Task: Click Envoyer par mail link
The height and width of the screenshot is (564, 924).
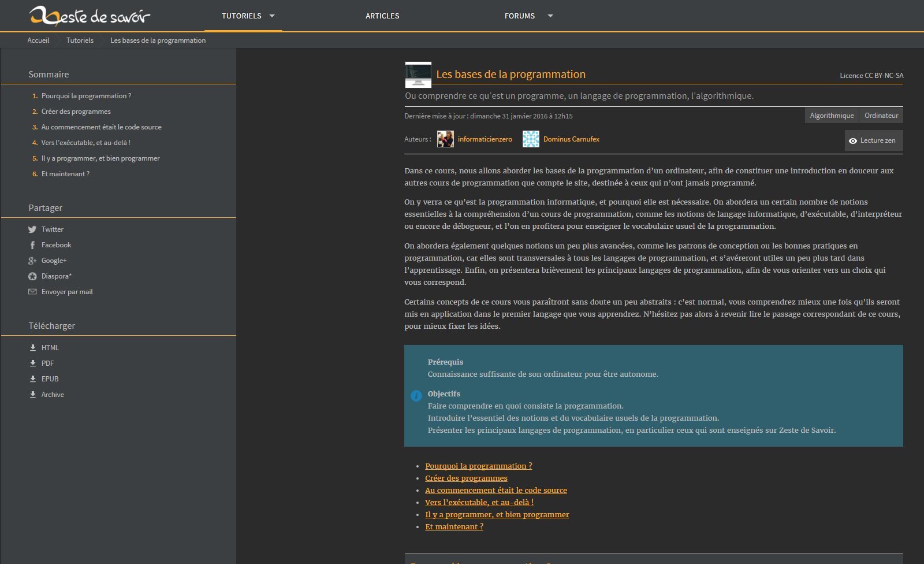Action: 67,292
